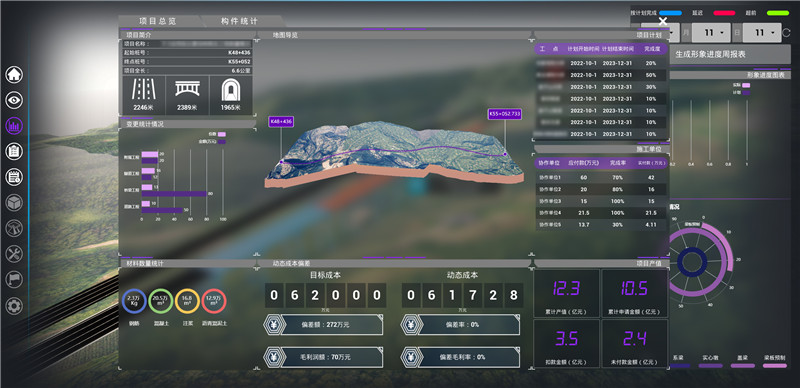Click the refresh icon next to date selectors
The image size is (800, 388).
[x=787, y=33]
